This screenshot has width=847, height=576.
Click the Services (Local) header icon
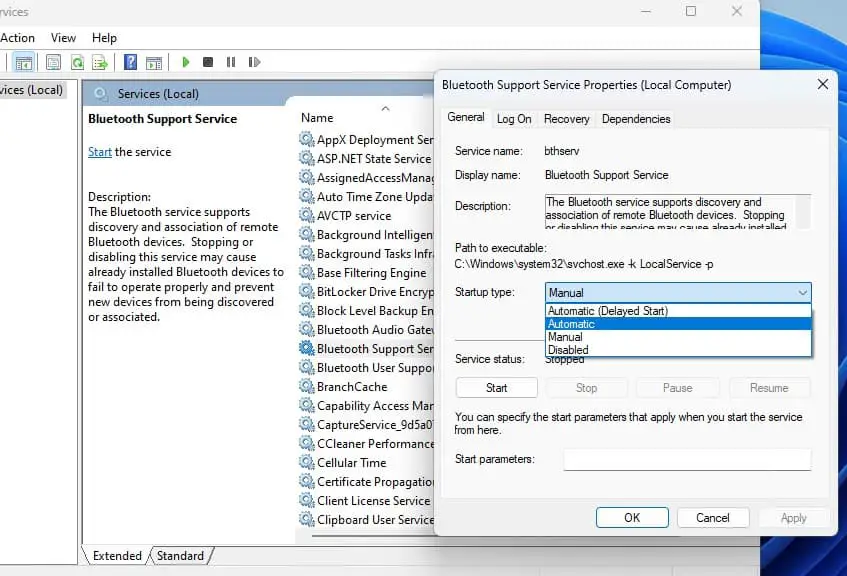click(x=100, y=94)
